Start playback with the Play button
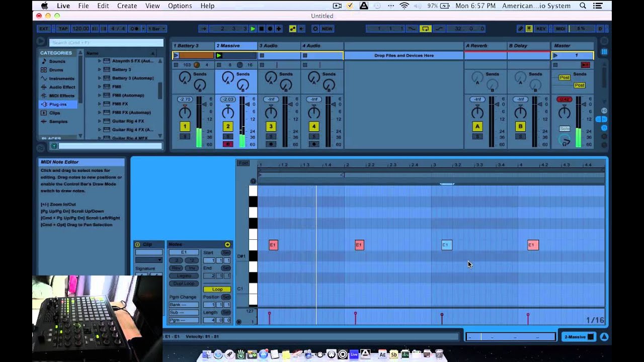The height and width of the screenshot is (362, 644). pos(253,29)
